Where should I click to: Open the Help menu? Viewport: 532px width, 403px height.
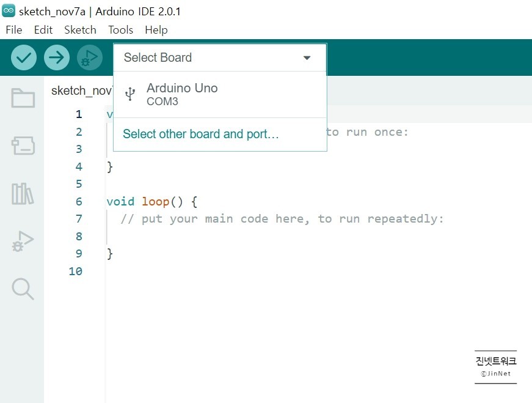pyautogui.click(x=156, y=30)
